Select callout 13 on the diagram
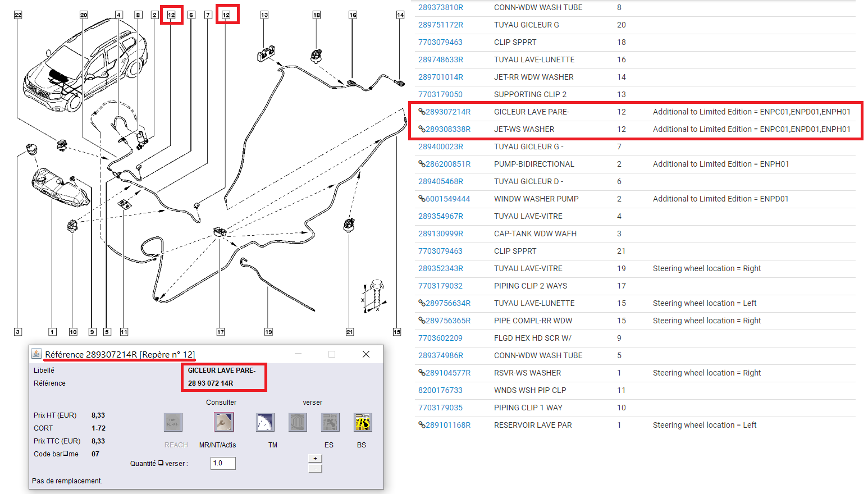This screenshot has height=494, width=868. coord(264,15)
